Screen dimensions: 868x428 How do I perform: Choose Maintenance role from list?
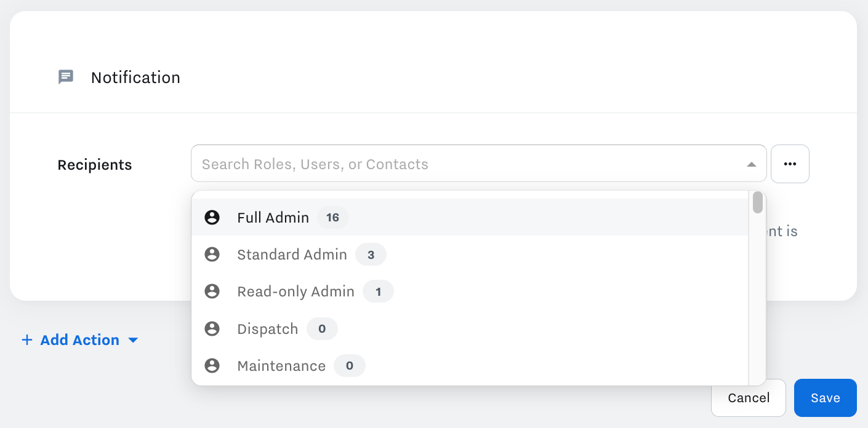[281, 366]
